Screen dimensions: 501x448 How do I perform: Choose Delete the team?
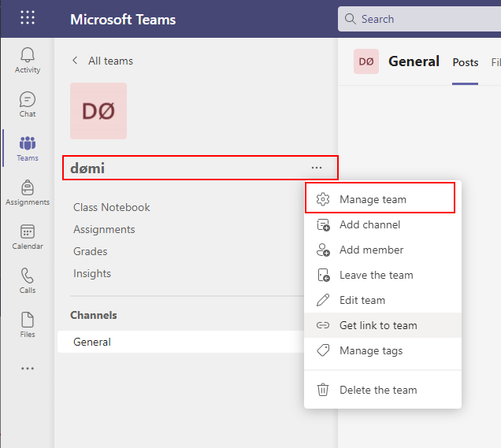383,390
